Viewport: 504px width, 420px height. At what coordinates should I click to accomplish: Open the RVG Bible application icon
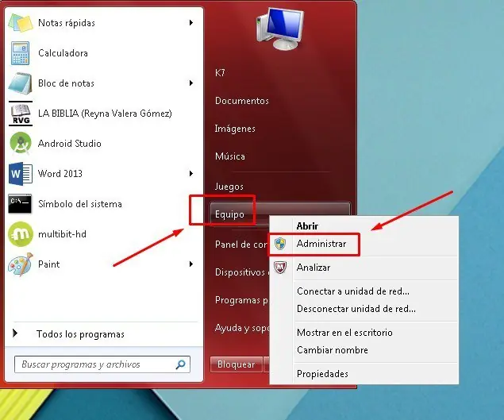pos(21,114)
